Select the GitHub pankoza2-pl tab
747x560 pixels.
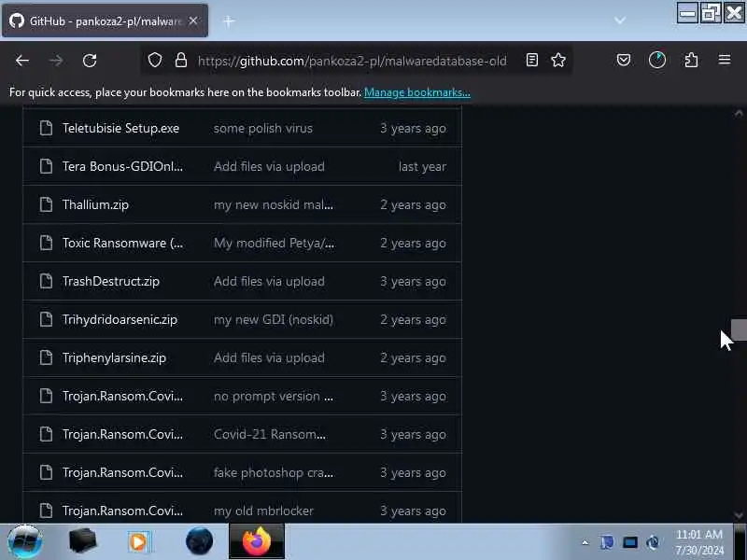[105, 21]
